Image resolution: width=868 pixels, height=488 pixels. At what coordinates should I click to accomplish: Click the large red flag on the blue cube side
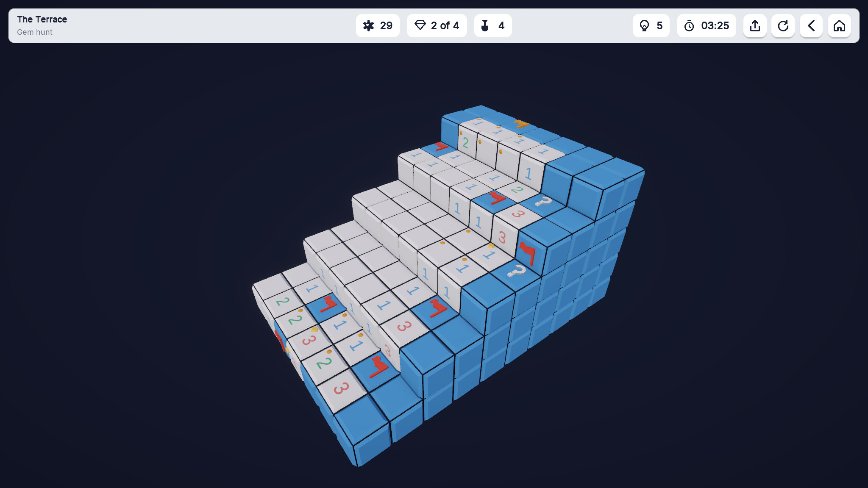(x=528, y=253)
